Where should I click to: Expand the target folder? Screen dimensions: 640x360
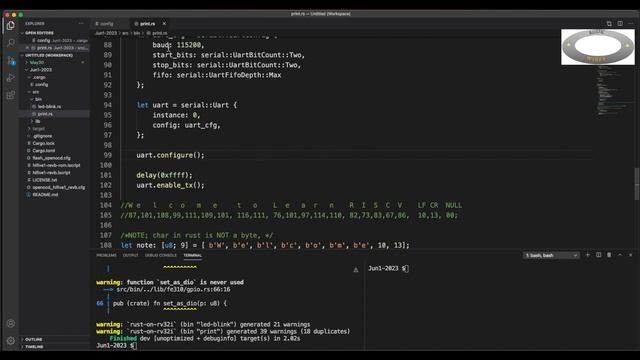point(38,129)
